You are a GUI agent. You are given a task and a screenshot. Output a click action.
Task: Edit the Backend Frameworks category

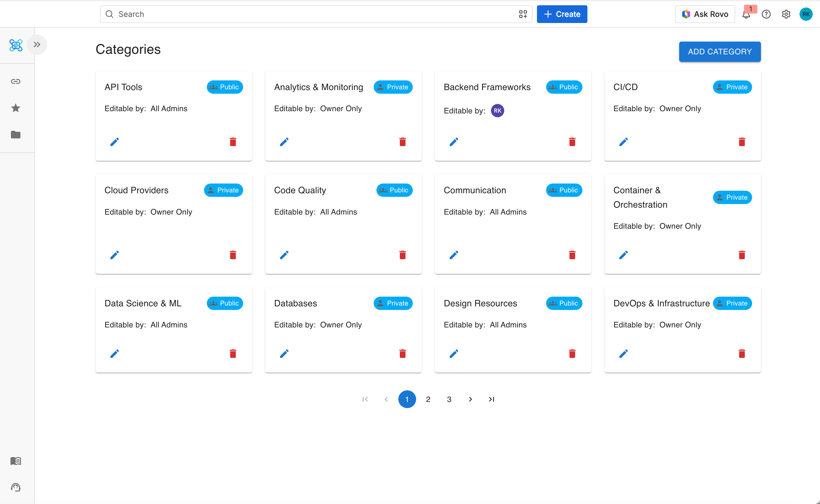coord(454,142)
